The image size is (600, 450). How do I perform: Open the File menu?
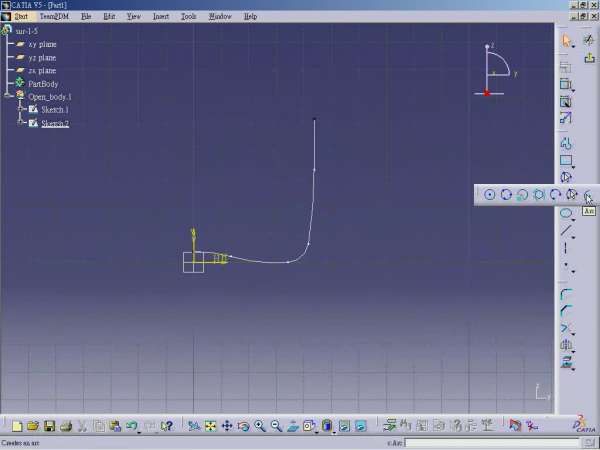click(x=86, y=16)
